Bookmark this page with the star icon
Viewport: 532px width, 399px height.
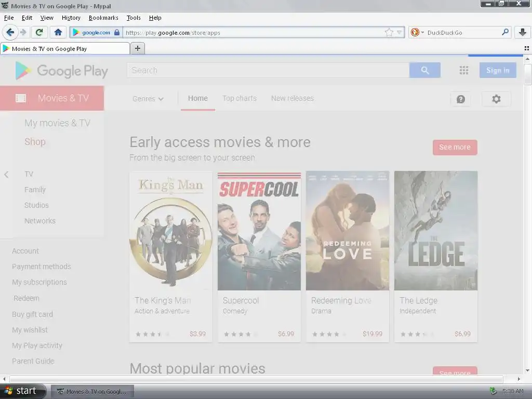(389, 33)
